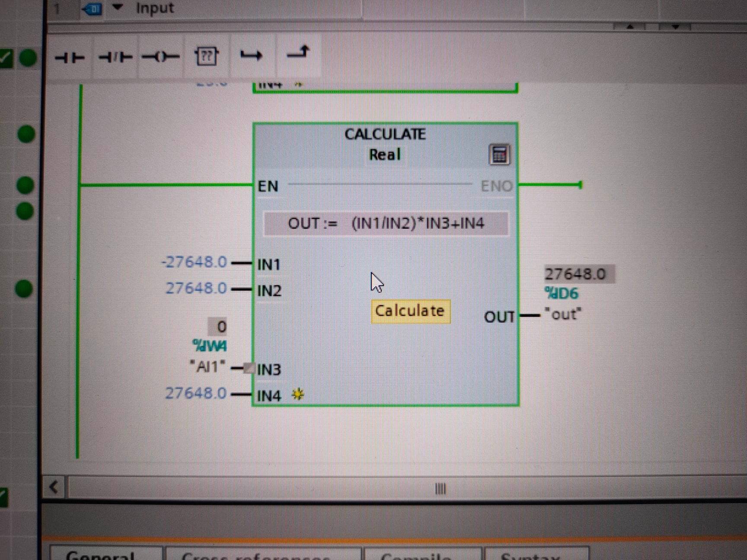Insert an empty box instruction
Screen dimensions: 747x560
coord(207,56)
